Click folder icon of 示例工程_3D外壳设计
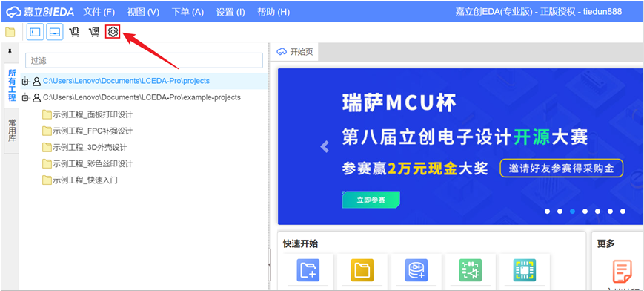 click(47, 147)
